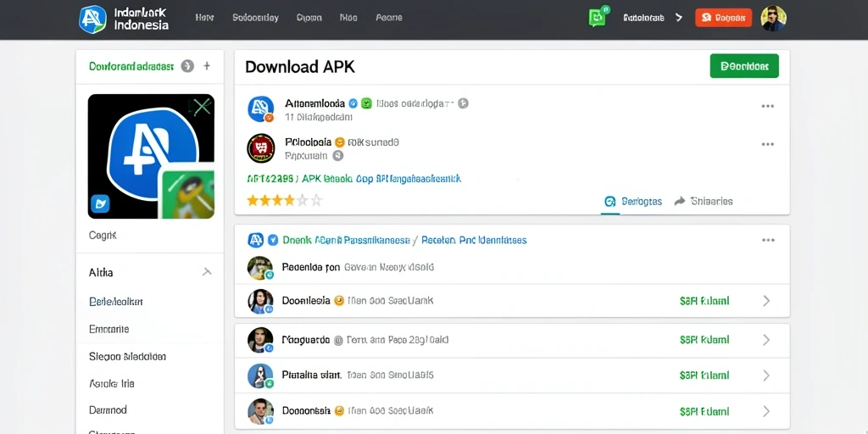
Task: Open the chevron of the Doonilesia row
Action: pyautogui.click(x=766, y=301)
